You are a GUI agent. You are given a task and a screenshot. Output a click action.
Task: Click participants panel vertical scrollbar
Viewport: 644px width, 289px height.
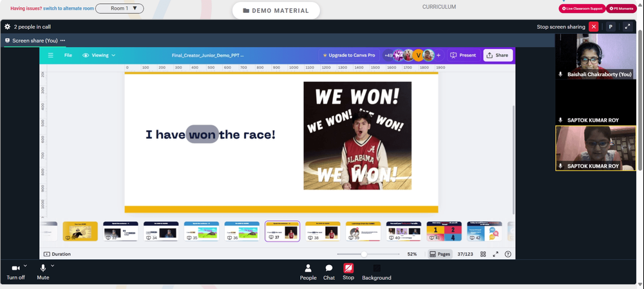(x=640, y=99)
